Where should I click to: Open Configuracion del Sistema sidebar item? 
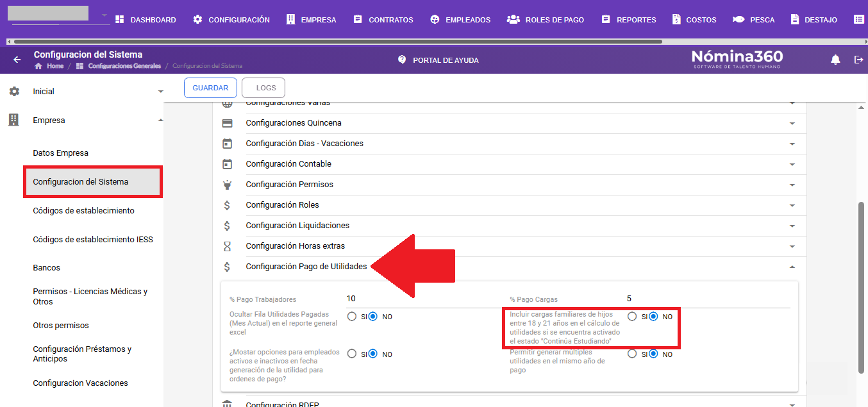click(x=92, y=182)
